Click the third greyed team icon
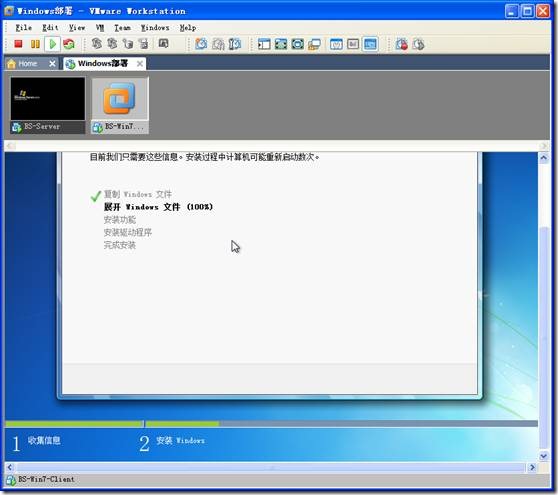558x495 pixels. (x=128, y=43)
